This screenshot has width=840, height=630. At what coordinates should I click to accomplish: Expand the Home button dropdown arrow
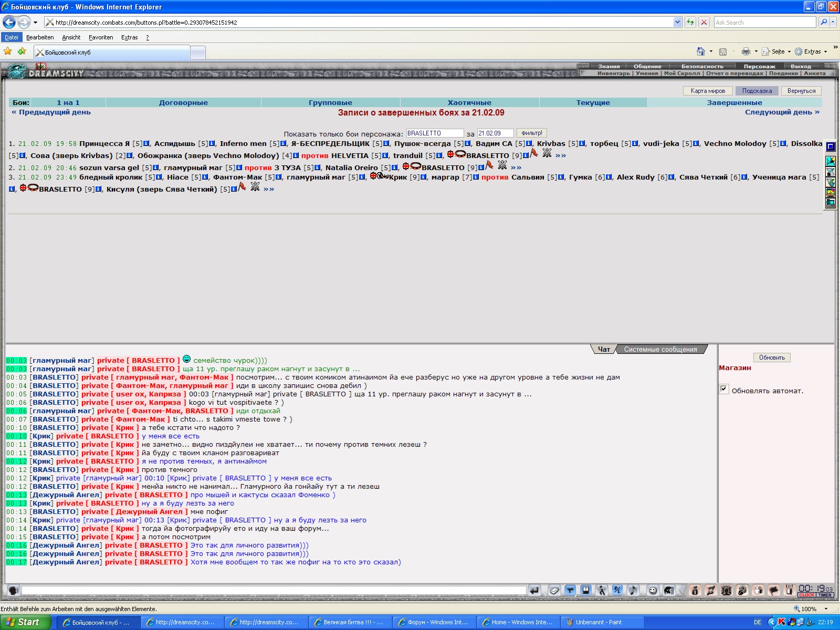coord(711,51)
